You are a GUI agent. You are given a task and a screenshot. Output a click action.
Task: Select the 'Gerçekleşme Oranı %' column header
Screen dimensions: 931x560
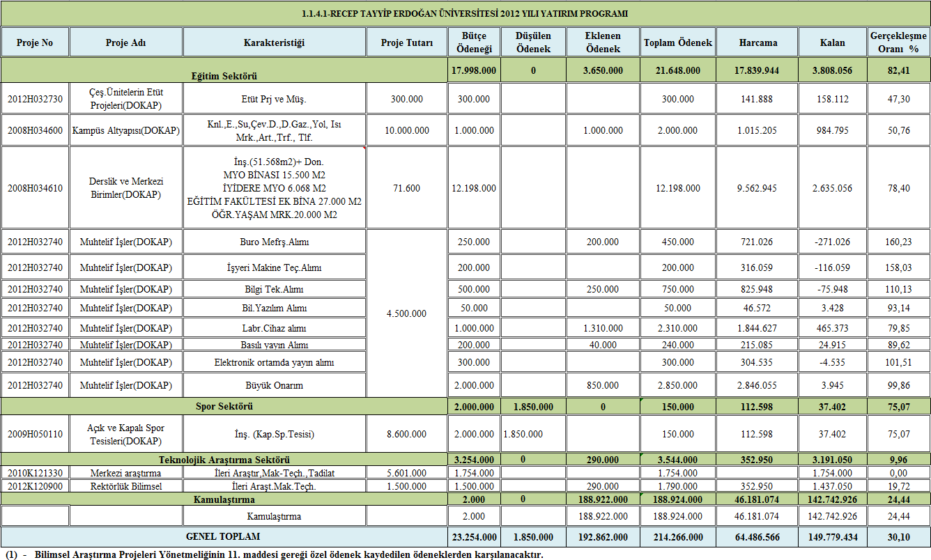click(x=898, y=42)
